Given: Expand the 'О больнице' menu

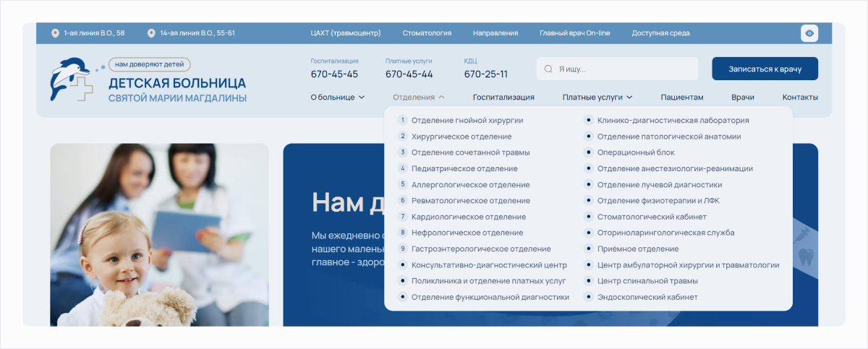Looking at the screenshot, I should 337,97.
